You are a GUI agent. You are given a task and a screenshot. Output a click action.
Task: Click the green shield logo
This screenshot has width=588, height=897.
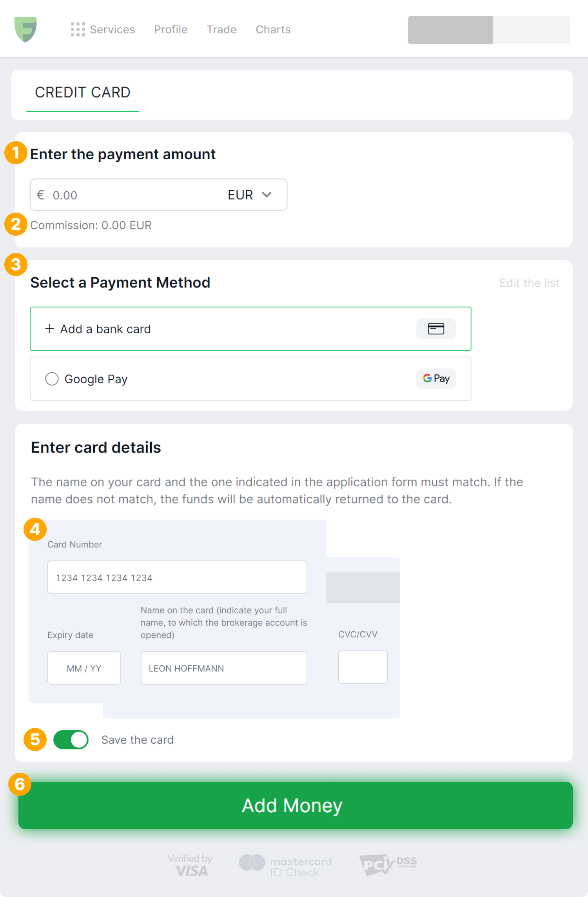click(25, 29)
